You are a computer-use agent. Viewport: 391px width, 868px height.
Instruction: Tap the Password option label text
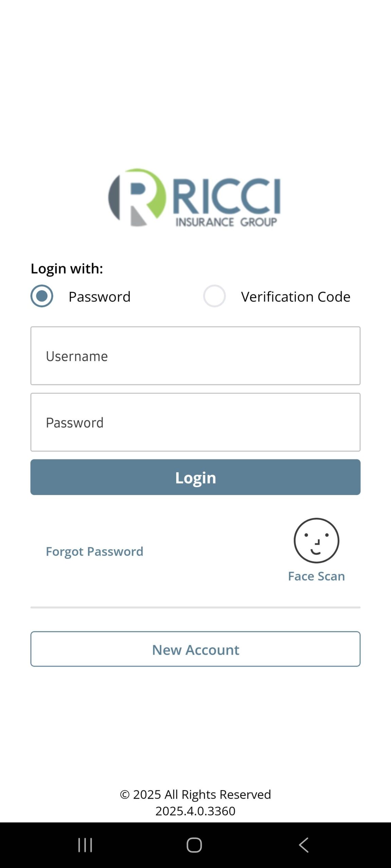(x=99, y=297)
